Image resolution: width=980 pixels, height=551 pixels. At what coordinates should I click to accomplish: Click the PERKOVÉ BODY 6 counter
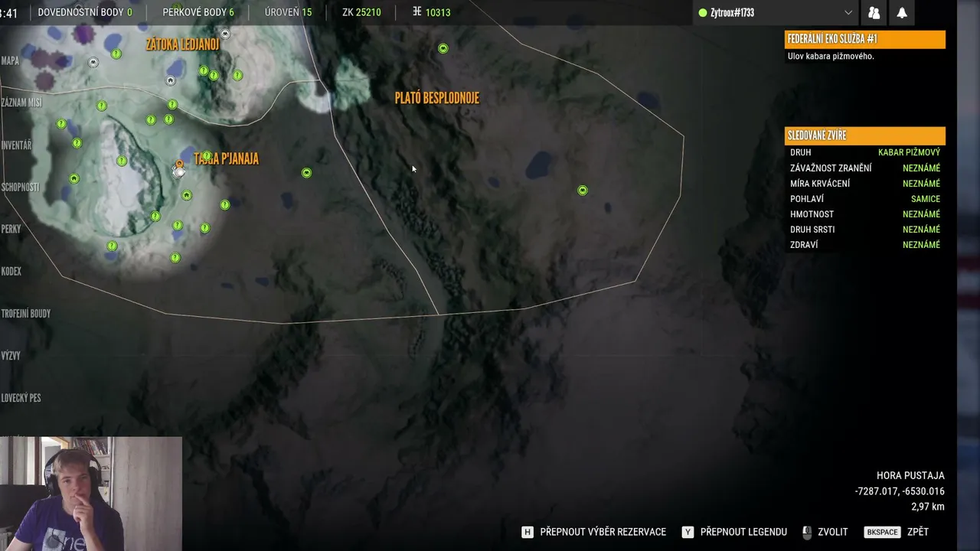point(198,12)
